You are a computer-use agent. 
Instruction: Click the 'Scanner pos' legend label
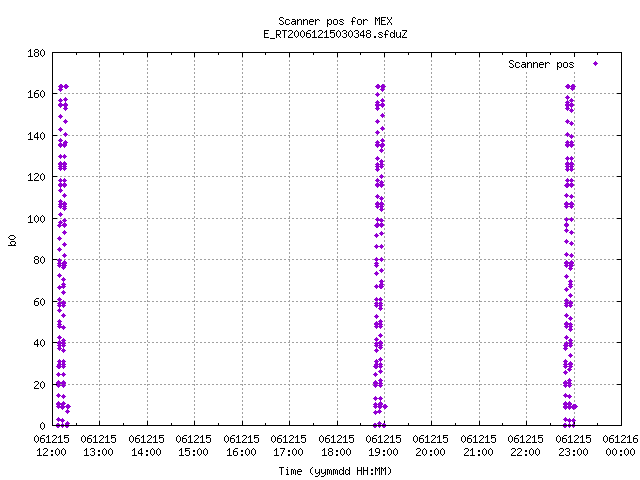[x=541, y=64]
